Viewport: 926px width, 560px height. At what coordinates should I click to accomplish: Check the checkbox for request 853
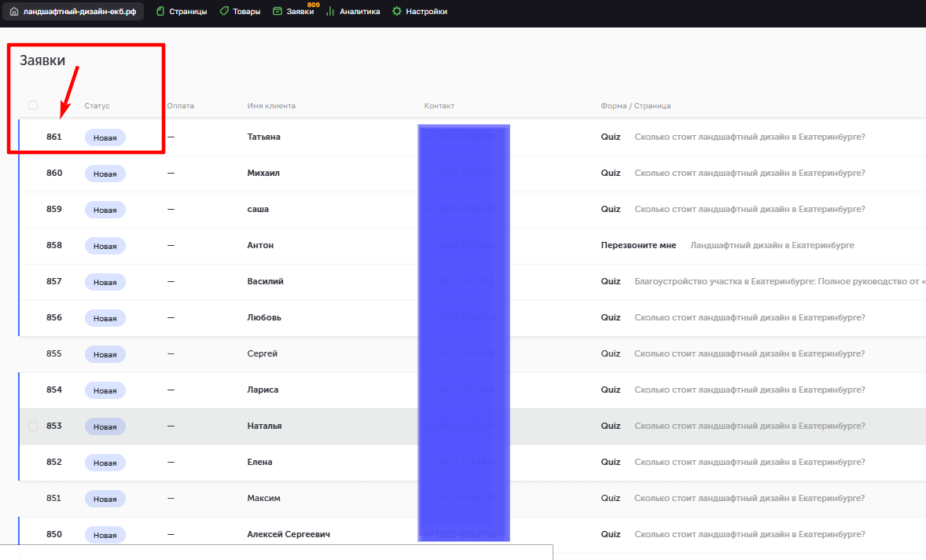[33, 426]
